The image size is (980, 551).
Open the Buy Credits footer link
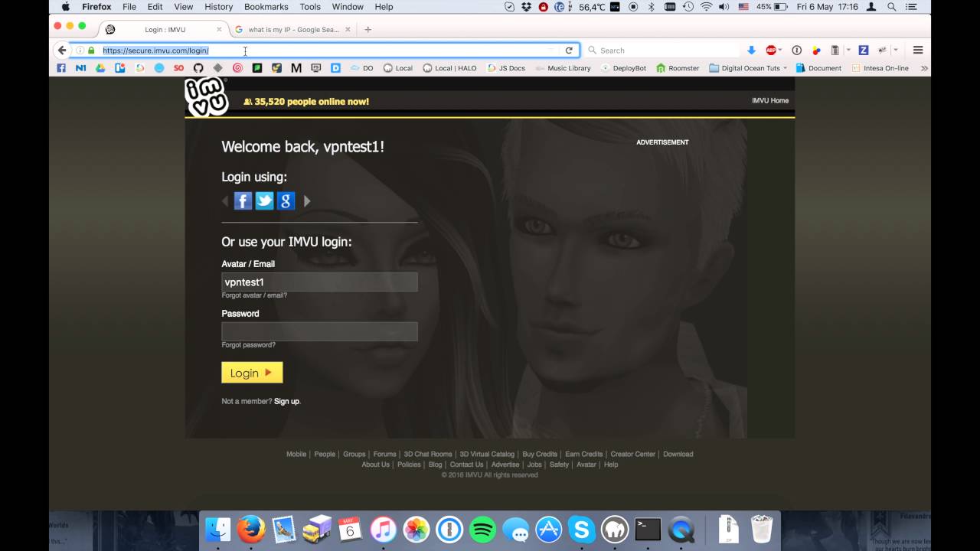point(540,454)
